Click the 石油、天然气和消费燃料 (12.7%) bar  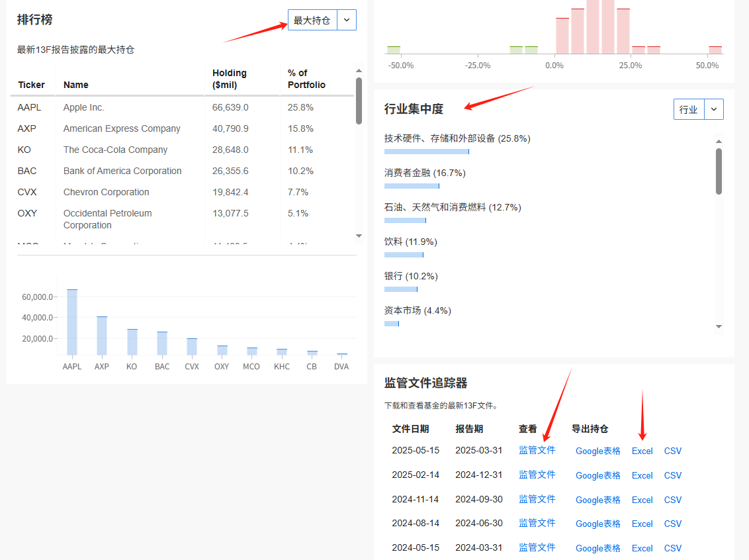(x=405, y=220)
